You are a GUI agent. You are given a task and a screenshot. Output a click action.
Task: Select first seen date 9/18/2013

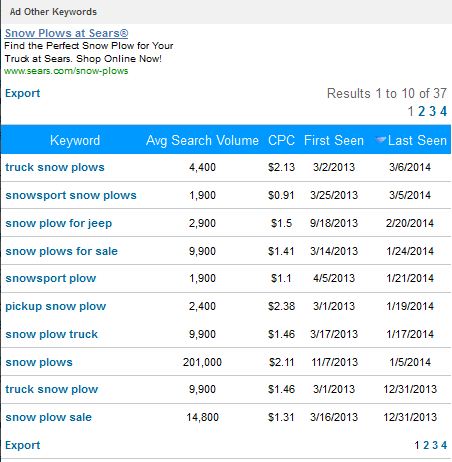(x=334, y=223)
